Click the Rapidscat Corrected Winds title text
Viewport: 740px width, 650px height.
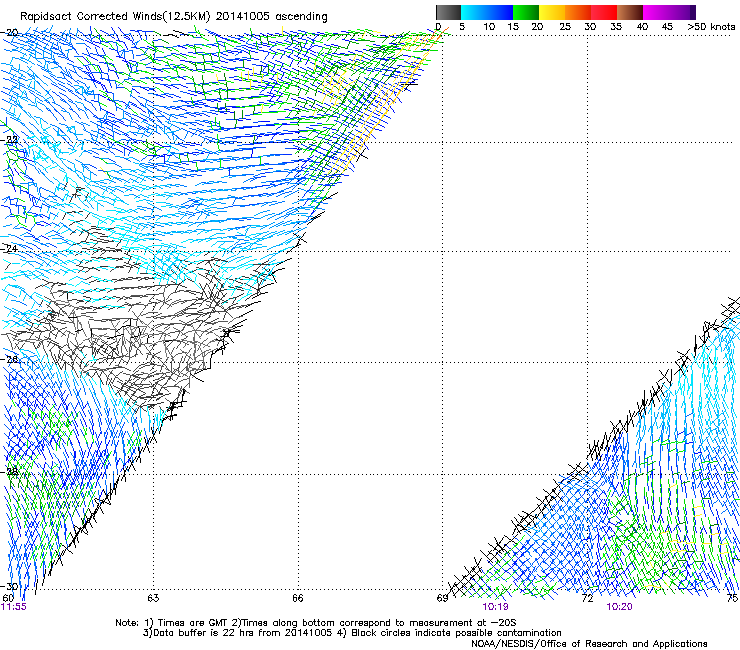click(x=174, y=17)
